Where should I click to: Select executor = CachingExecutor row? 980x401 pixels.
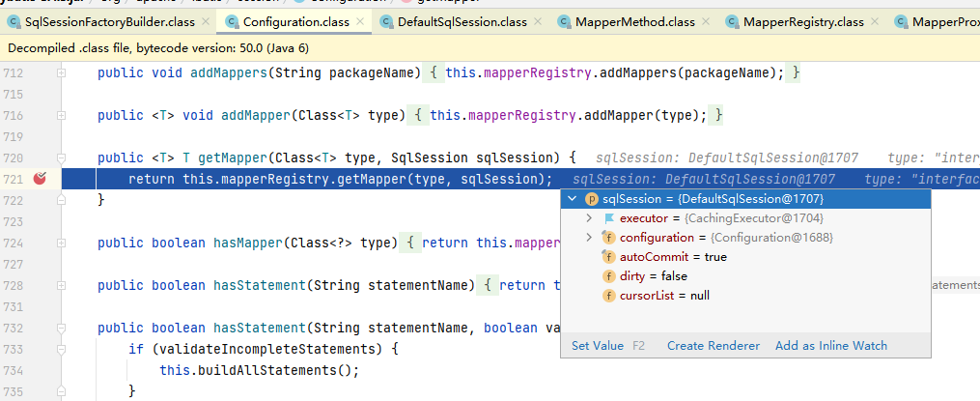coord(745,218)
